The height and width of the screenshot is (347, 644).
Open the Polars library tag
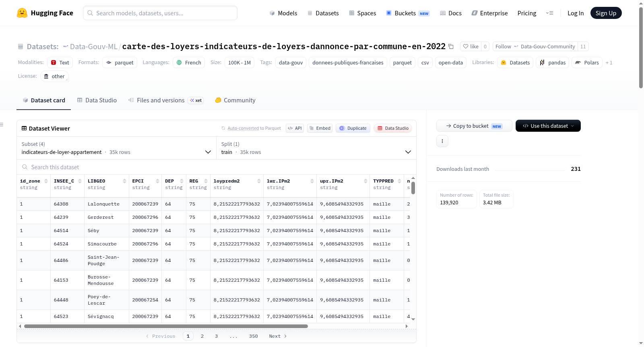587,62
